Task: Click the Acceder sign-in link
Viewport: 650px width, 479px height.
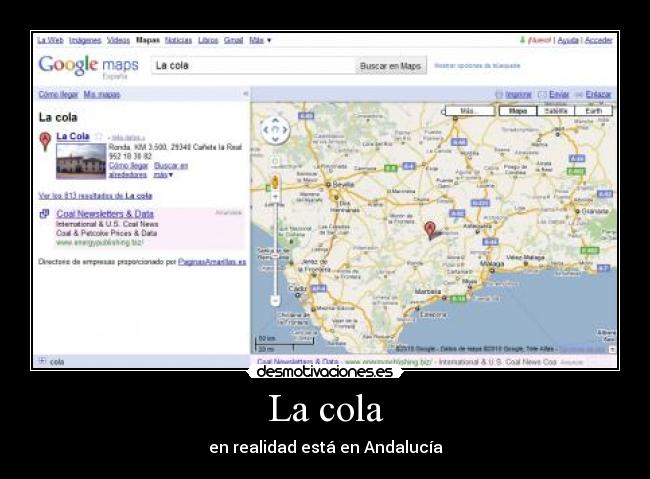Action: 598,40
